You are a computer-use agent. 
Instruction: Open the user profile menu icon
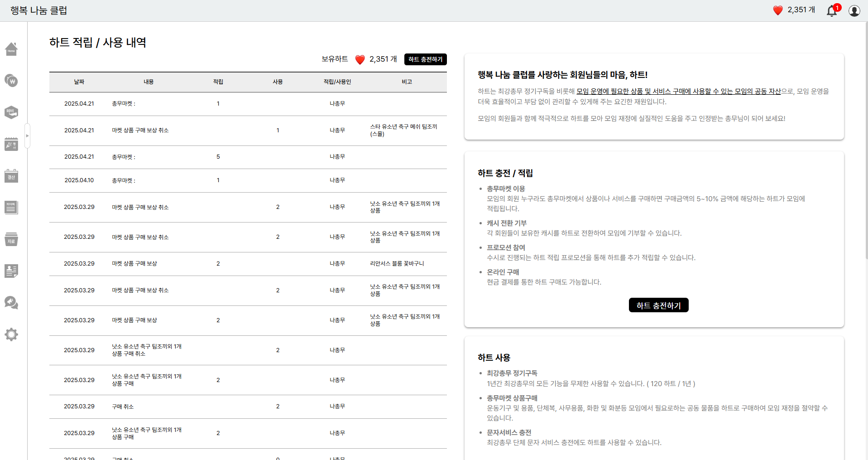(854, 10)
